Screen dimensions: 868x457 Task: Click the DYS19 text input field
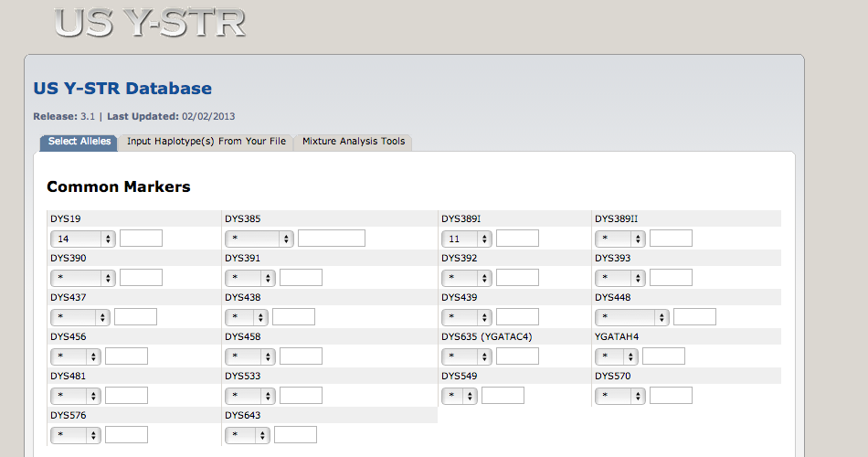[x=141, y=239]
